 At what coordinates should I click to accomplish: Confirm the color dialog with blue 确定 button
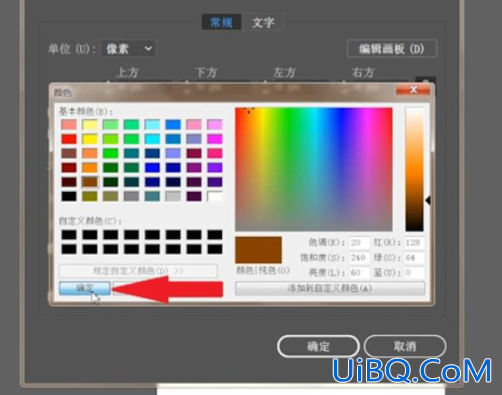[85, 288]
